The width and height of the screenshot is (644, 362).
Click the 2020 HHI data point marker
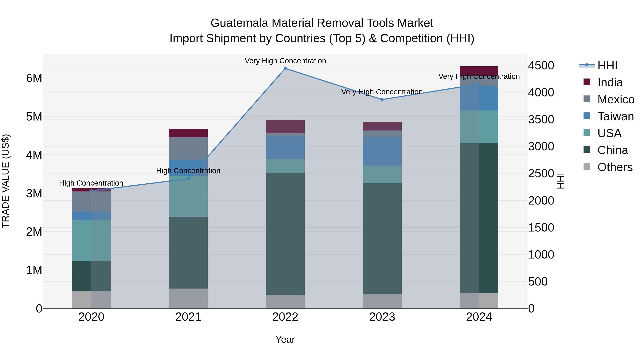pyautogui.click(x=91, y=191)
